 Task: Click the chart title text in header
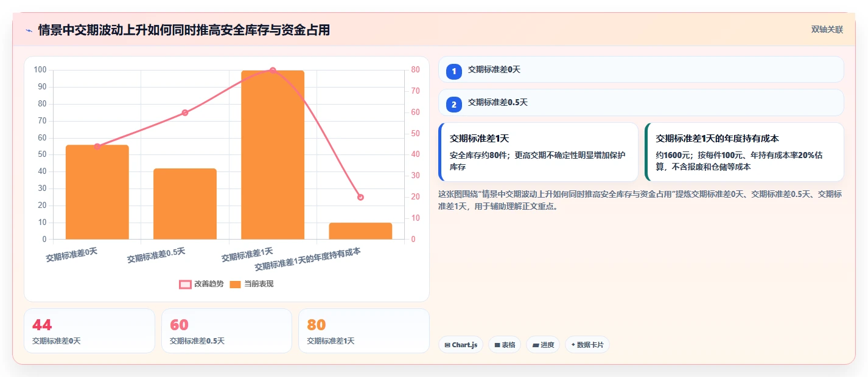coord(184,30)
